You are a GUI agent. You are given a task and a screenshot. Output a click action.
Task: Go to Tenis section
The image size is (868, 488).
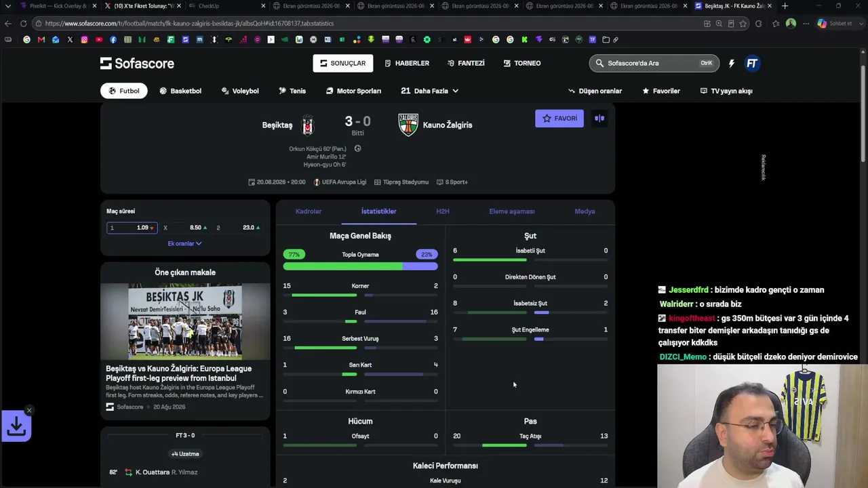coord(292,91)
